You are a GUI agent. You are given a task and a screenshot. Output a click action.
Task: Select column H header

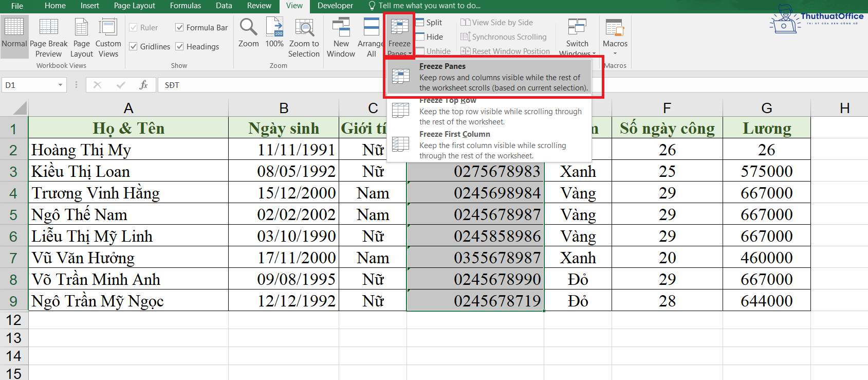(x=840, y=108)
